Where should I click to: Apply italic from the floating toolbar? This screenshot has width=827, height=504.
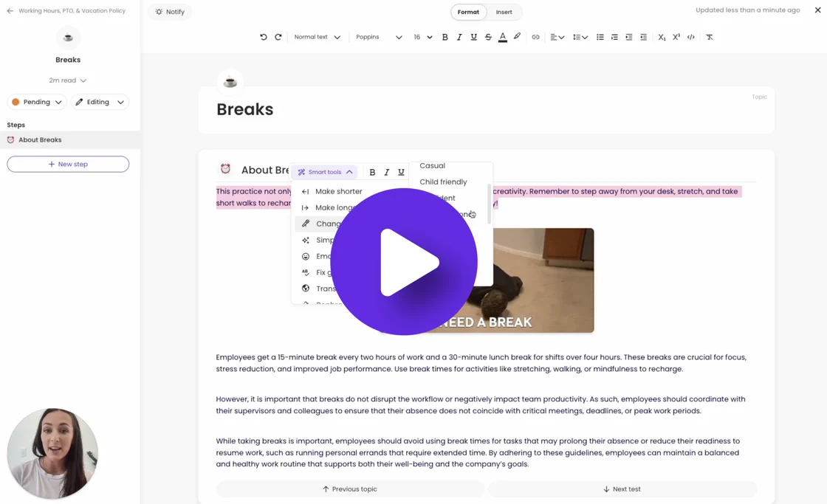(387, 172)
